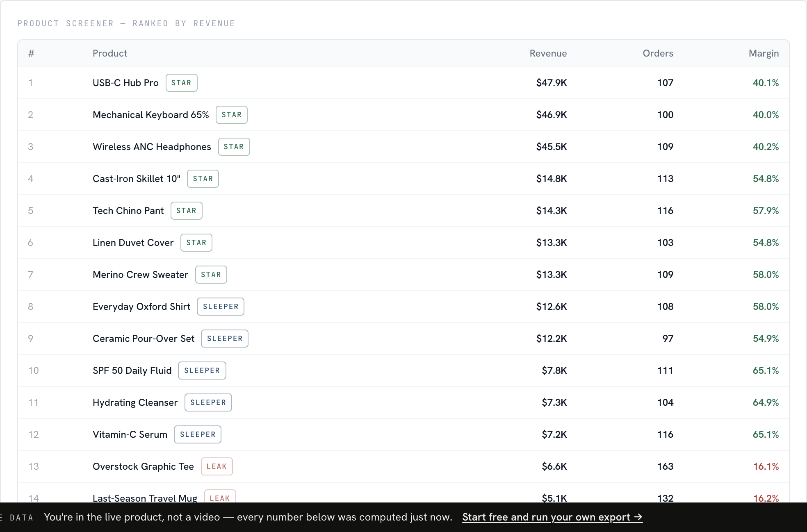Click the Product column header
The image size is (807, 532).
pyautogui.click(x=110, y=53)
